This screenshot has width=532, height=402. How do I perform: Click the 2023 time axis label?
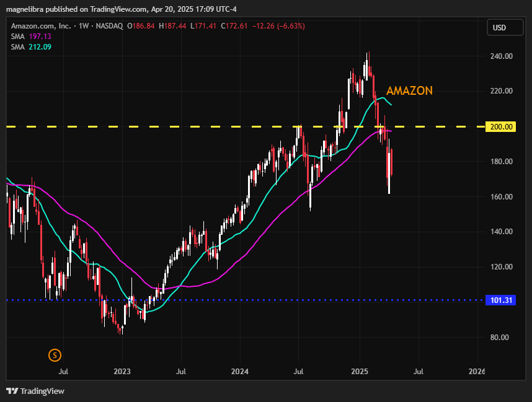[122, 372]
